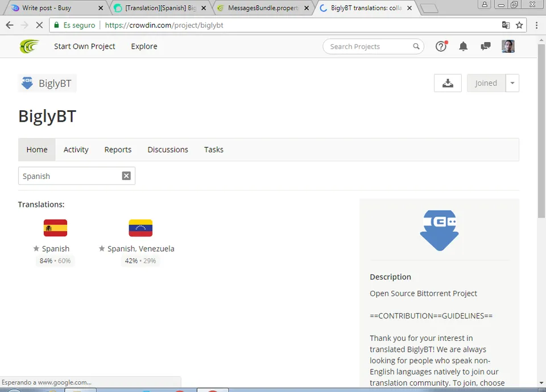Close the Write post - Busy tab
This screenshot has width=546, height=392.
coord(101,8)
